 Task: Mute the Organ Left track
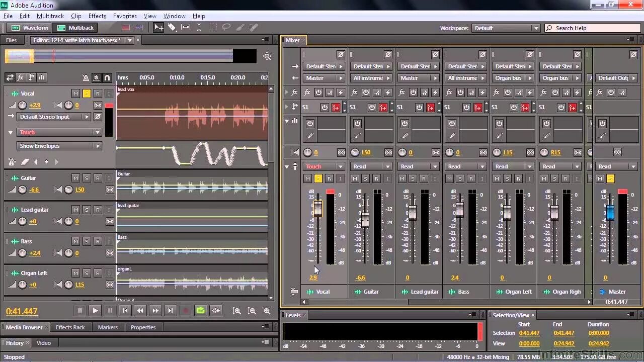pos(75,273)
